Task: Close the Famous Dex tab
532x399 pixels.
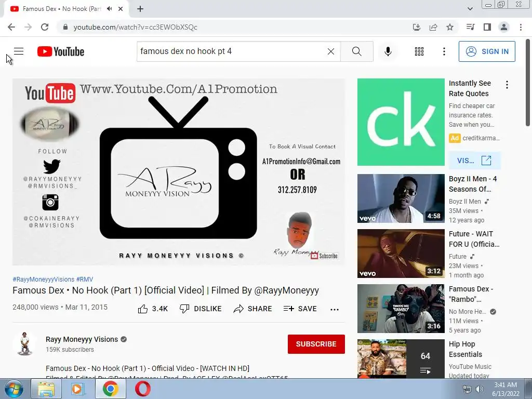Action: [x=121, y=9]
